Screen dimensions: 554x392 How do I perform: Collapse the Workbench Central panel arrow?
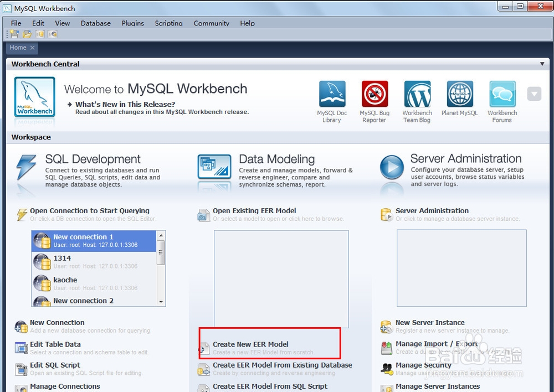click(542, 64)
